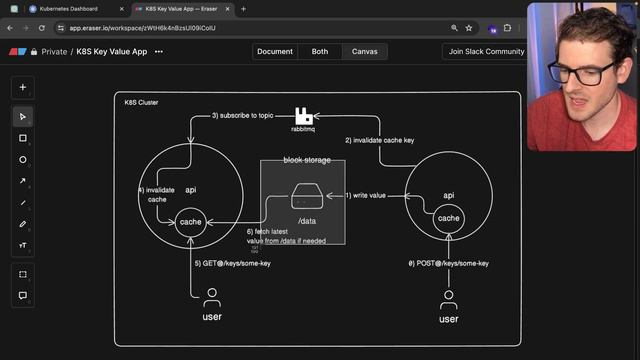This screenshot has height=360, width=640.
Task: Click the /data label under storage
Action: coord(307,221)
